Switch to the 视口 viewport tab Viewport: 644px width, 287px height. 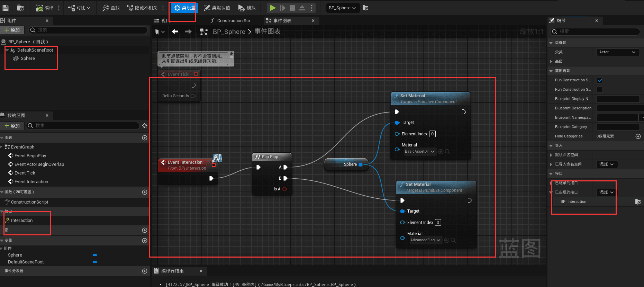(x=162, y=21)
